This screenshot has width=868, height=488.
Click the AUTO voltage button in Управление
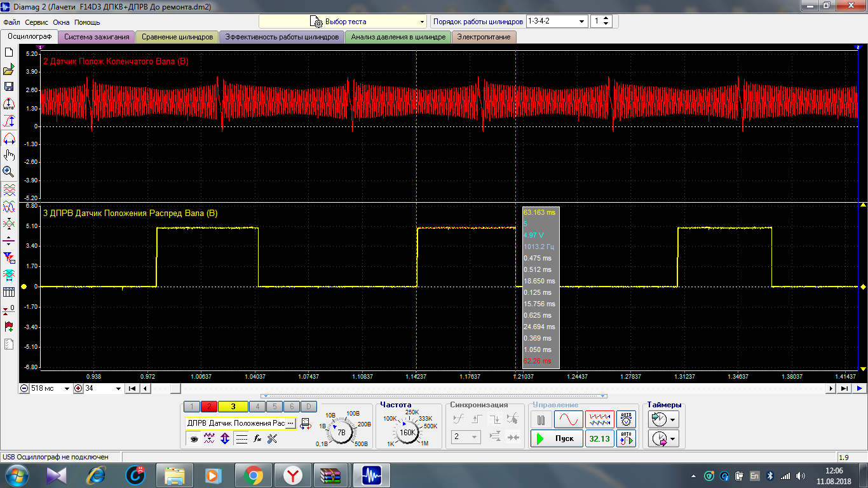[627, 420]
